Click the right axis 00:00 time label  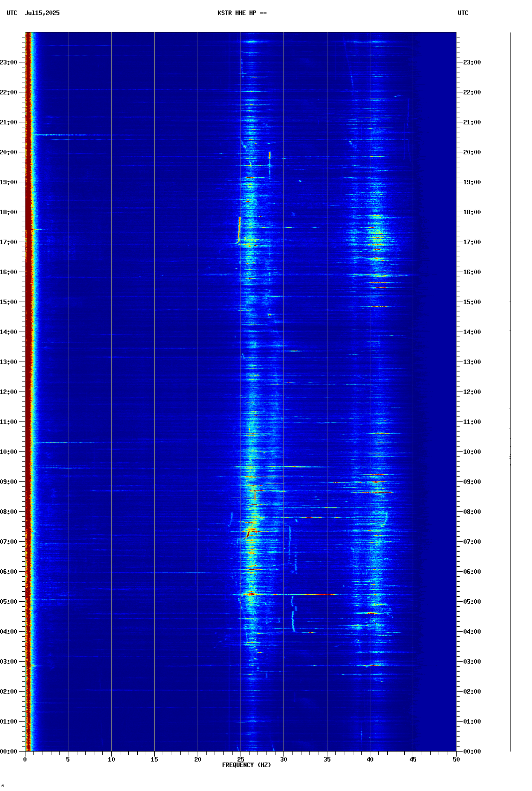472,752
